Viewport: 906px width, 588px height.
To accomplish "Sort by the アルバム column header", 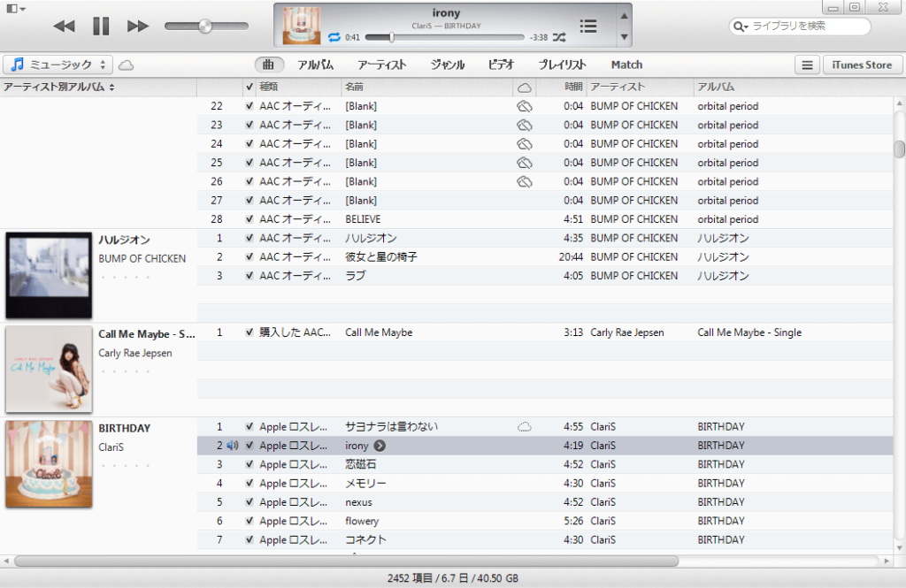I will tap(795, 88).
